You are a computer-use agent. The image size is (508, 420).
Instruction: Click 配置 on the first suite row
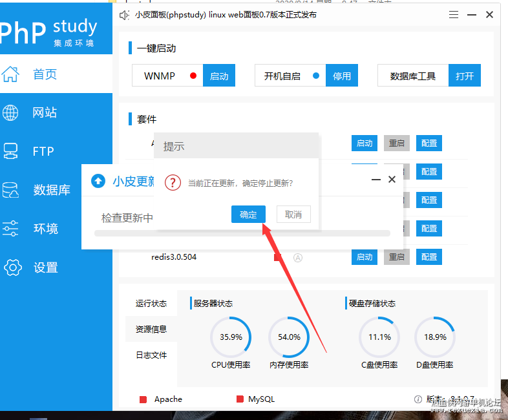pos(429,143)
